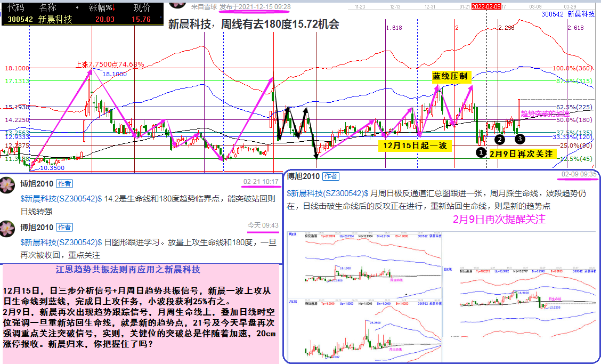Click the 代码 column header
This screenshot has height=364, width=601.
pyautogui.click(x=17, y=8)
